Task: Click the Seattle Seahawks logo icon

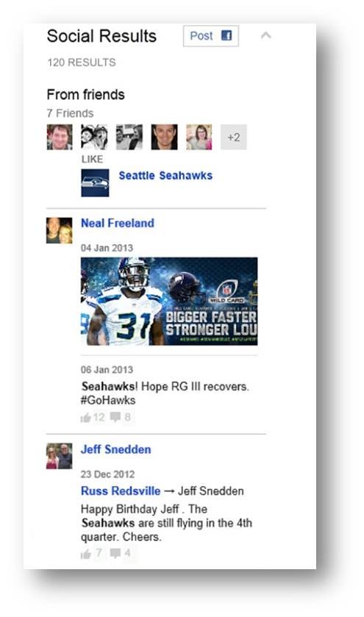Action: pyautogui.click(x=96, y=183)
